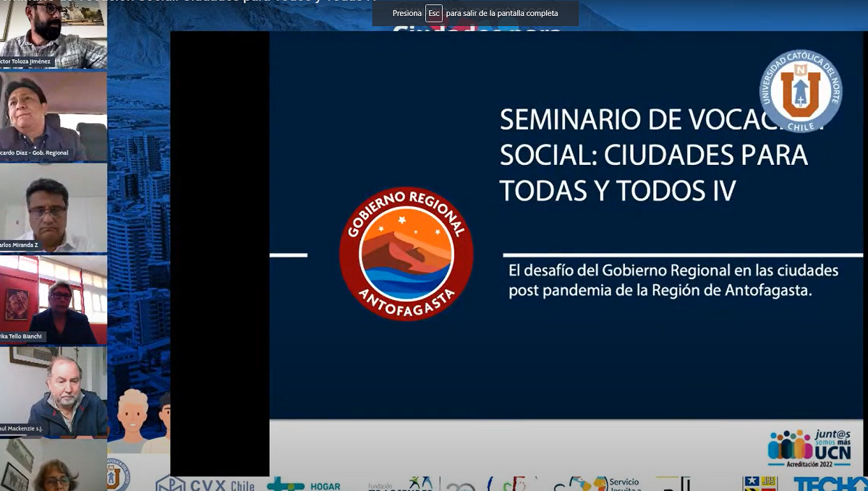868x491 pixels.
Task: Click the Fundación Trascender logo
Action: pyautogui.click(x=400, y=484)
